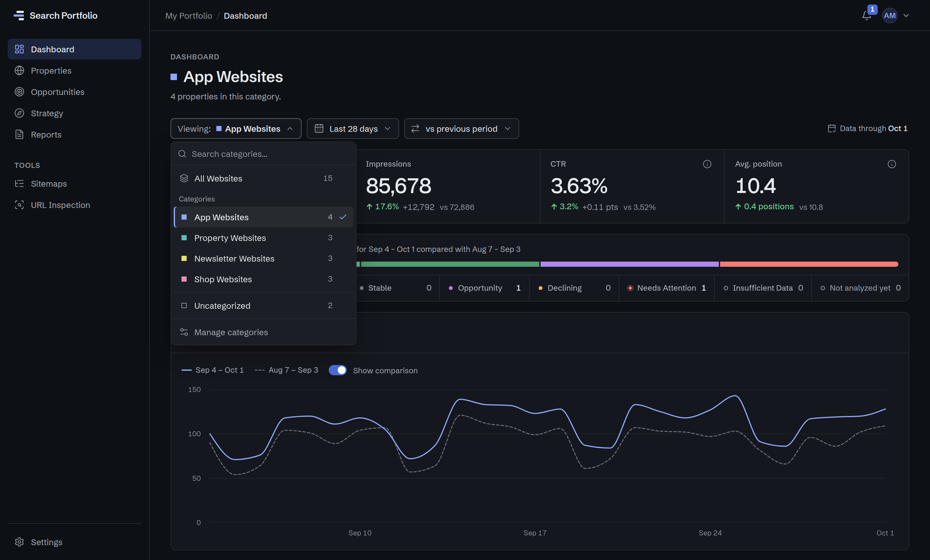930x560 pixels.
Task: Select Newsletter Websites category option
Action: click(263, 258)
